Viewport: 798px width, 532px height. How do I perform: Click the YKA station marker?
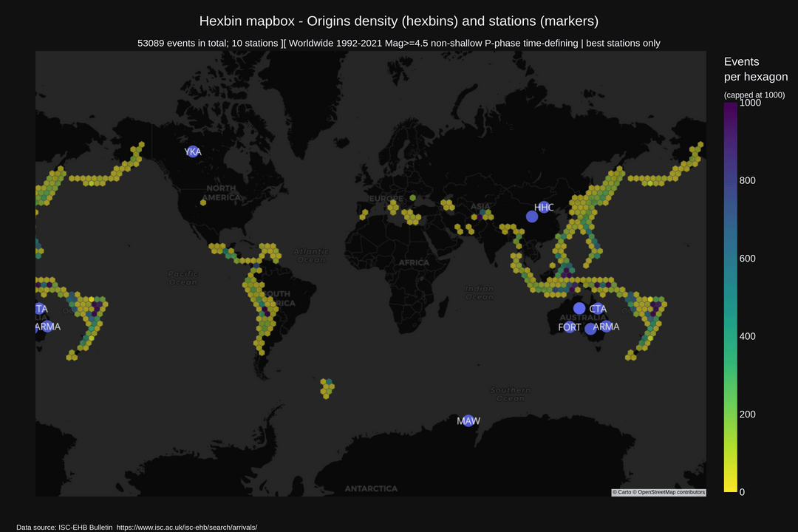(192, 151)
